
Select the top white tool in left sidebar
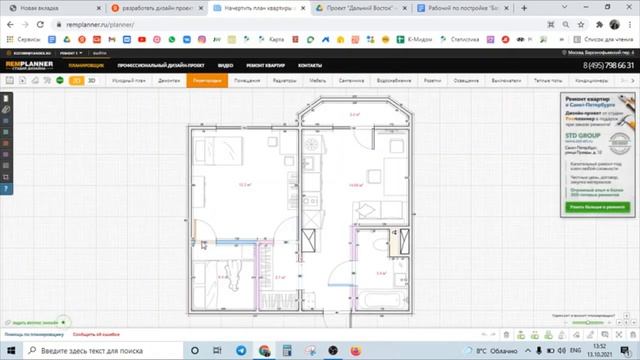coord(6,99)
